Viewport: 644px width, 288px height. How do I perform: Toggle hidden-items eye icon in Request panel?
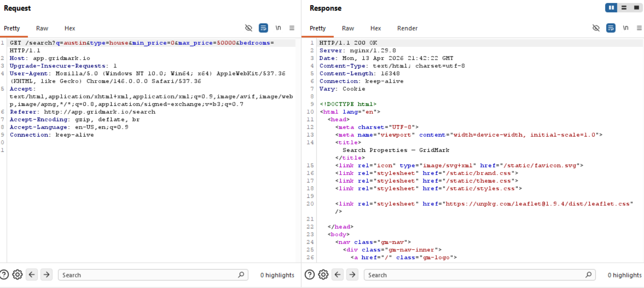(248, 28)
